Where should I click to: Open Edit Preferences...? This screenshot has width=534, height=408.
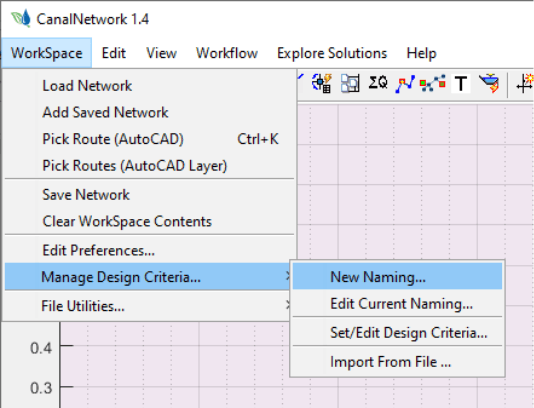point(150,251)
